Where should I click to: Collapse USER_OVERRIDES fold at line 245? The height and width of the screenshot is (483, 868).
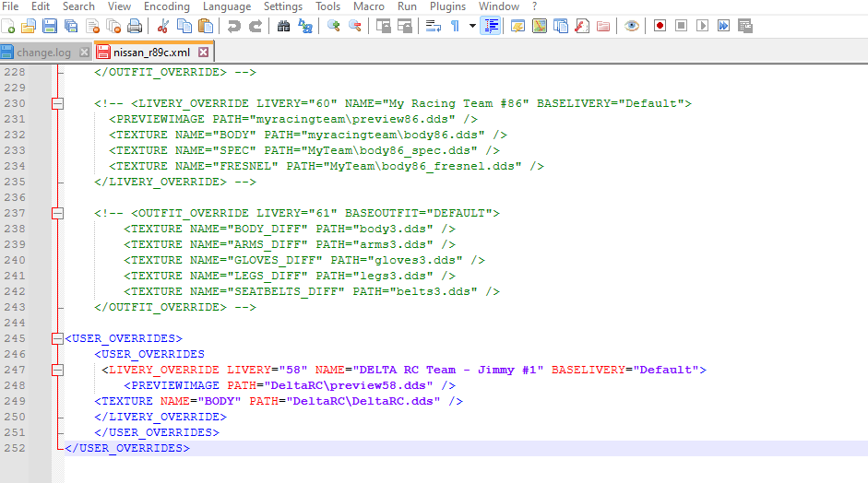(x=57, y=338)
